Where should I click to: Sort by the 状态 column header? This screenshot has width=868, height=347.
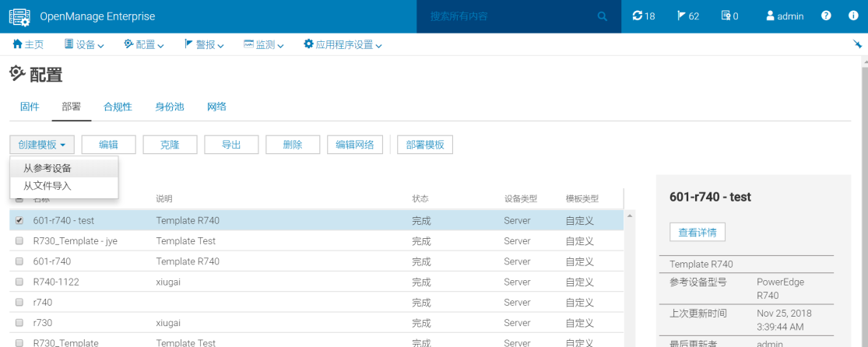pyautogui.click(x=420, y=198)
